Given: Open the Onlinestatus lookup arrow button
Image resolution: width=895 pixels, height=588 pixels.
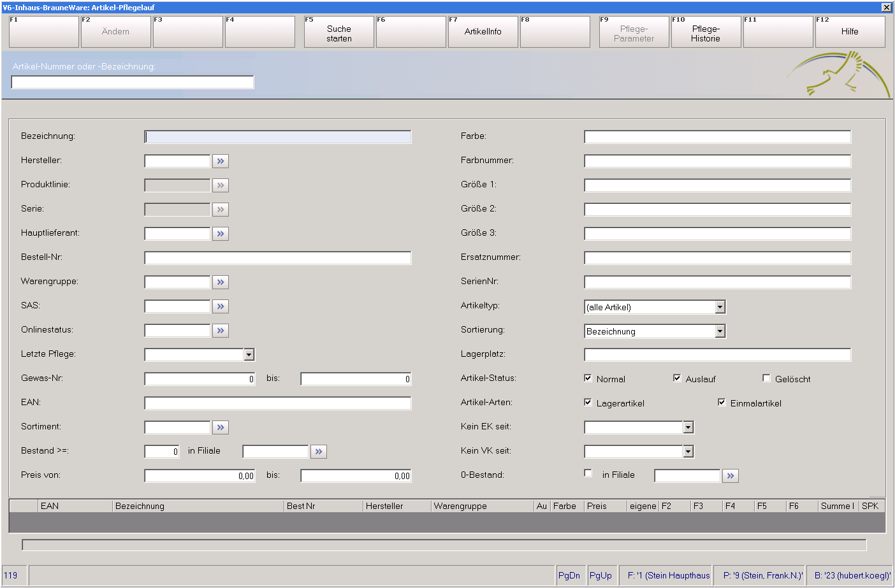Looking at the screenshot, I should tap(221, 331).
